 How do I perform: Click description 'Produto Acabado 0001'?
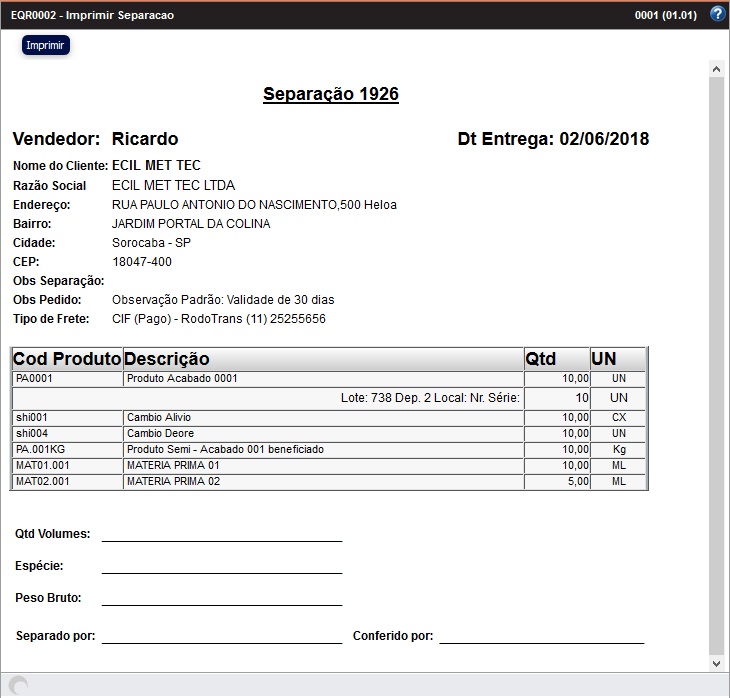(x=182, y=378)
